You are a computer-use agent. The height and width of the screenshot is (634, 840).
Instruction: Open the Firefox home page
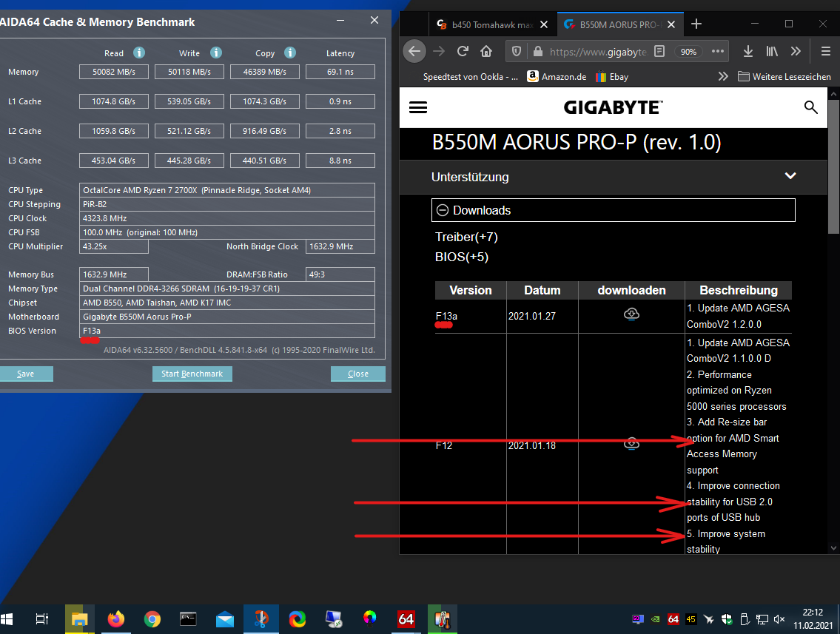tap(486, 51)
